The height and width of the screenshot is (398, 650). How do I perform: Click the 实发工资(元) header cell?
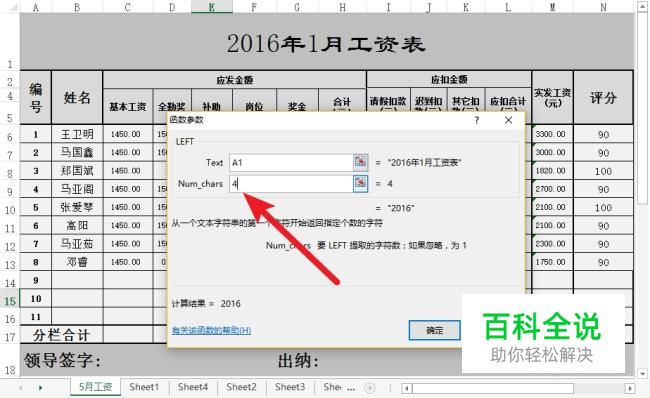pos(553,97)
